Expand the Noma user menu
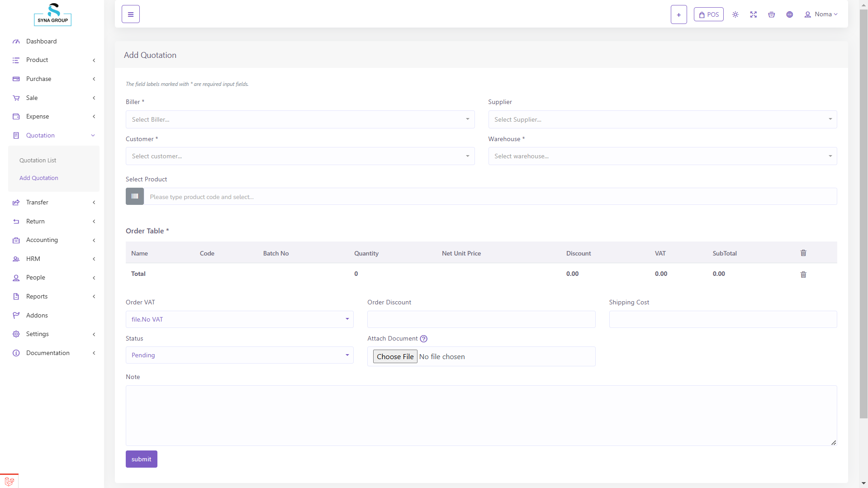868x488 pixels. point(821,14)
